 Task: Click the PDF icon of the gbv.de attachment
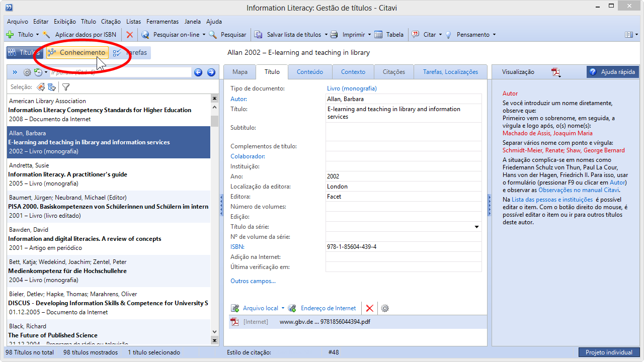pyautogui.click(x=234, y=322)
